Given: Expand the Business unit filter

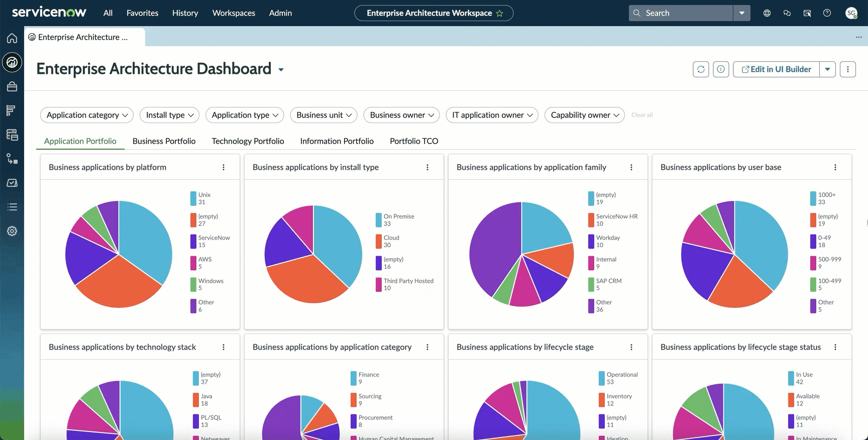Looking at the screenshot, I should click(324, 115).
